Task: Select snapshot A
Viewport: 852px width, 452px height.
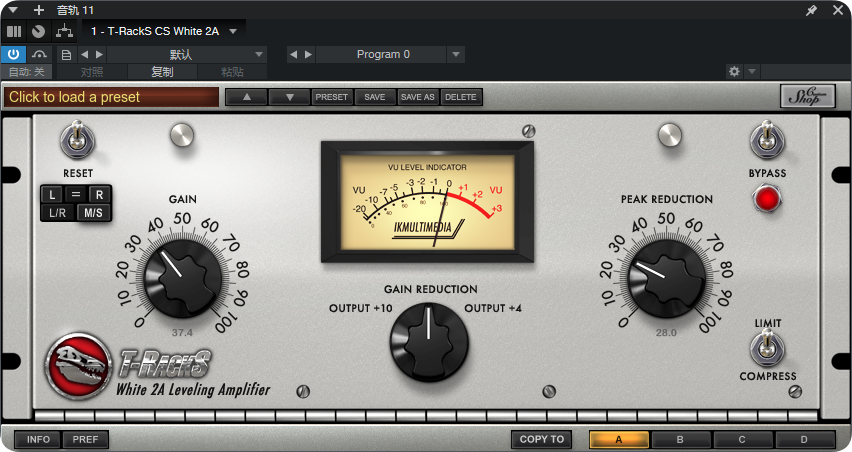Action: click(619, 440)
